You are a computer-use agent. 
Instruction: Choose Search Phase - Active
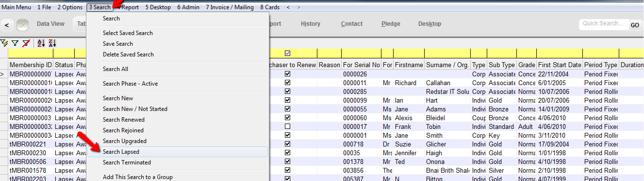(178, 84)
